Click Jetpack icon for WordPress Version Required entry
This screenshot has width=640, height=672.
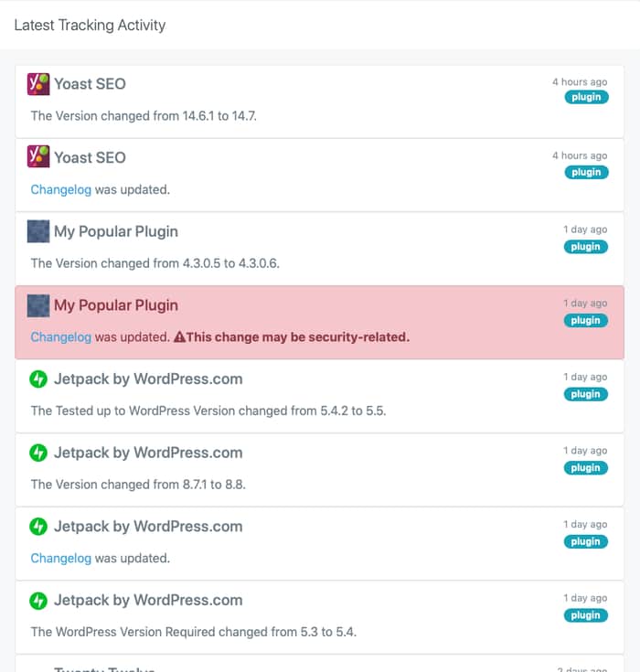38,601
